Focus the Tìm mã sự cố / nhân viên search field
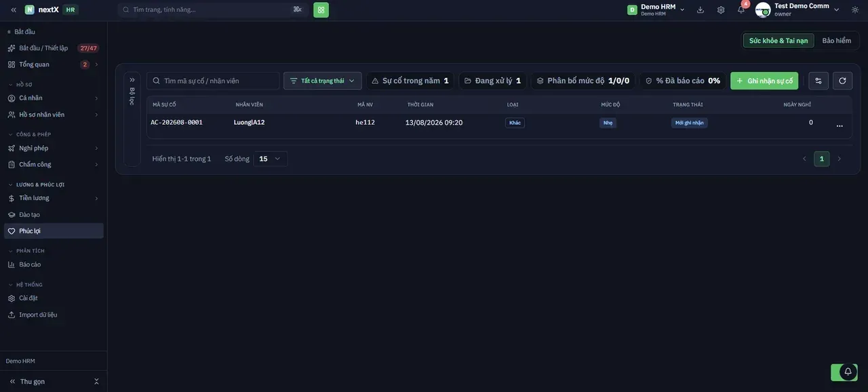The height and width of the screenshot is (392, 868). click(213, 81)
